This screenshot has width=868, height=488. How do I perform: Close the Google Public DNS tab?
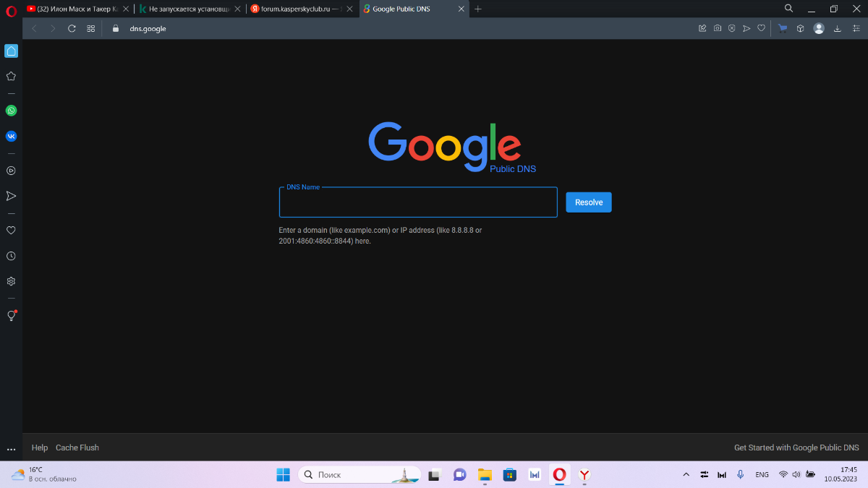pyautogui.click(x=461, y=9)
